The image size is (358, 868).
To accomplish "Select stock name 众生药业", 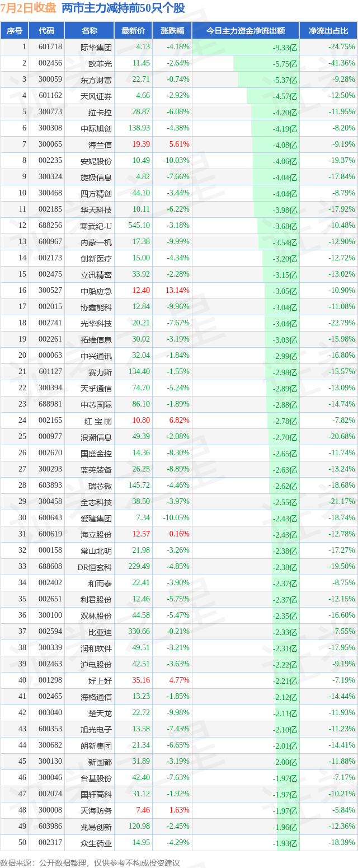I will [96, 843].
